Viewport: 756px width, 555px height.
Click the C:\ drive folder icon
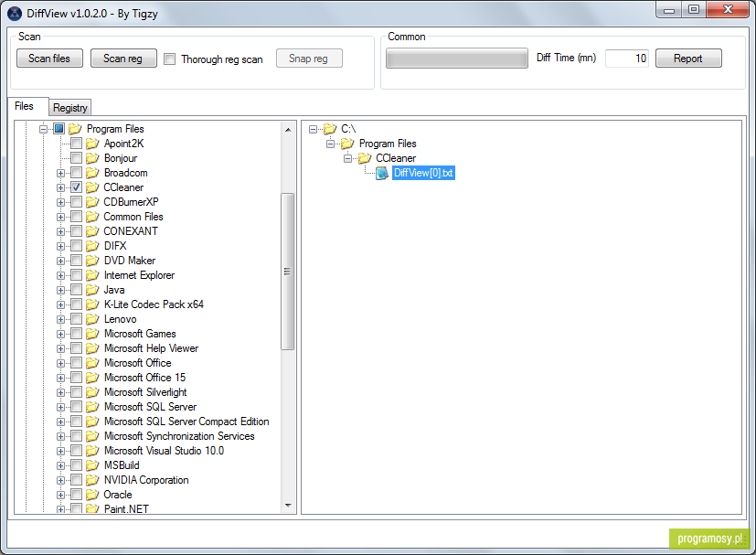pyautogui.click(x=330, y=129)
